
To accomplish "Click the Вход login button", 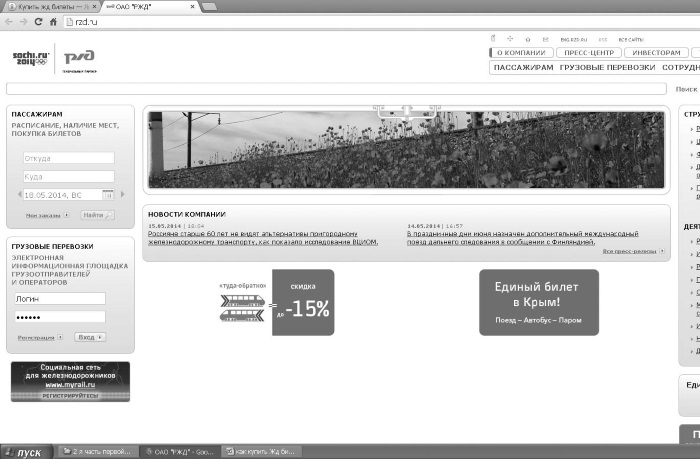I will pyautogui.click(x=90, y=337).
